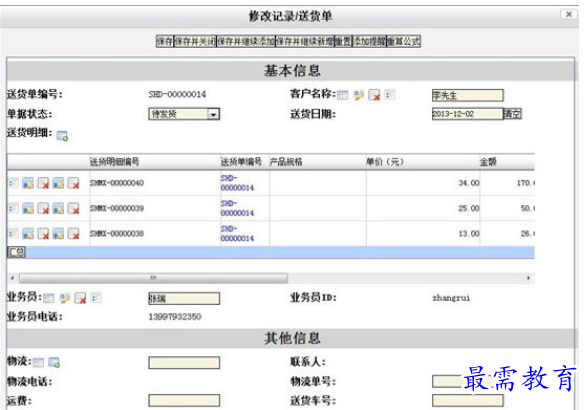Click the 送货日期 field showing 2013-12-02
The height and width of the screenshot is (410, 585).
467,114
